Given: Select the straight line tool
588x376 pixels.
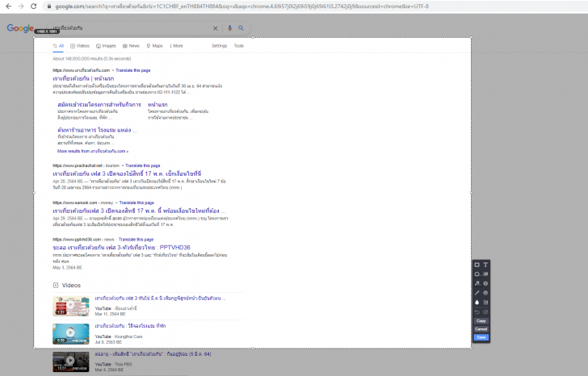Looking at the screenshot, I should [x=477, y=293].
